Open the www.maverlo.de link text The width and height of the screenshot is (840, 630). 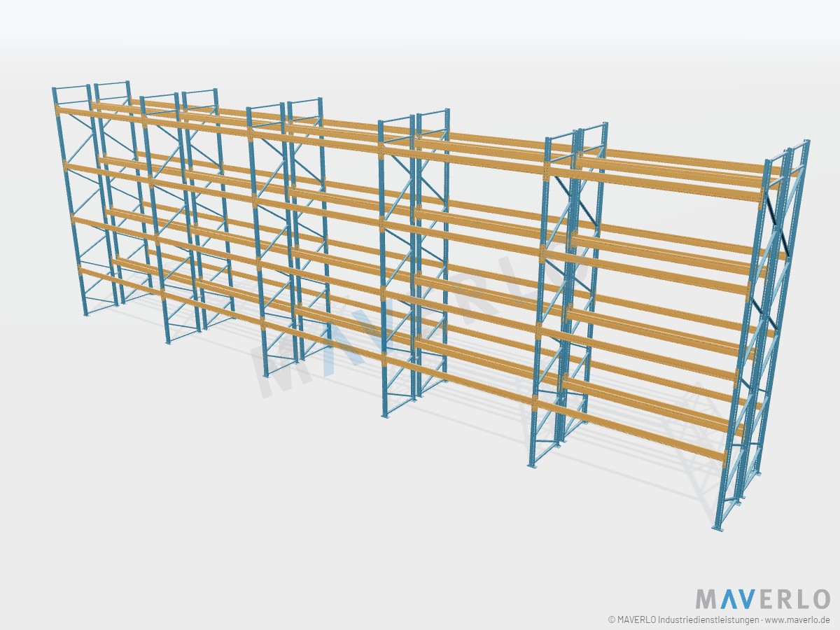[x=797, y=619]
